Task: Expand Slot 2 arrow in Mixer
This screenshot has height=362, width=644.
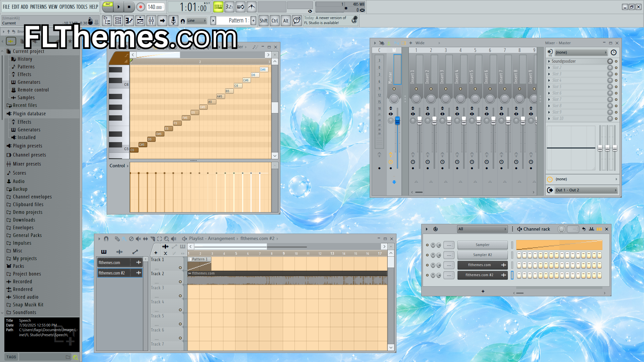Action: (x=549, y=68)
